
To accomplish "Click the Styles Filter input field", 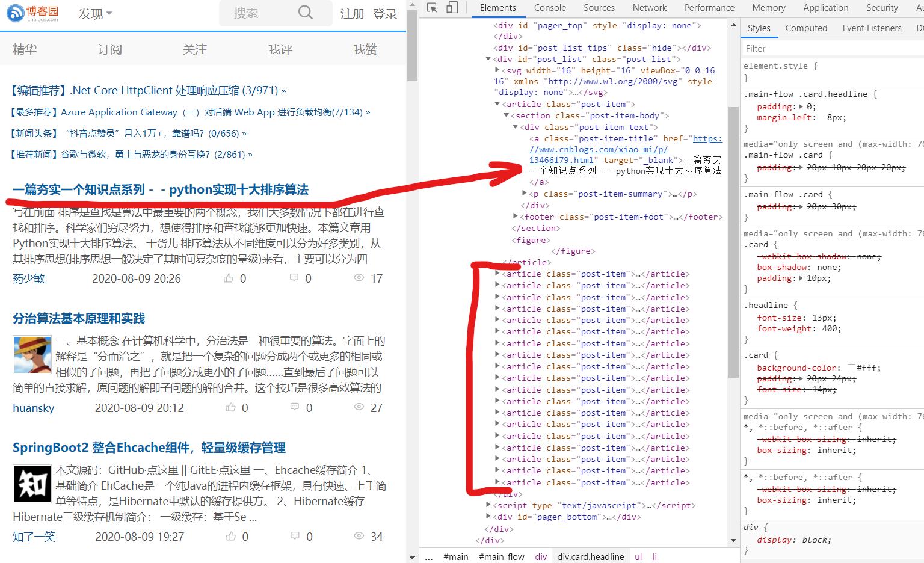I will [x=833, y=49].
